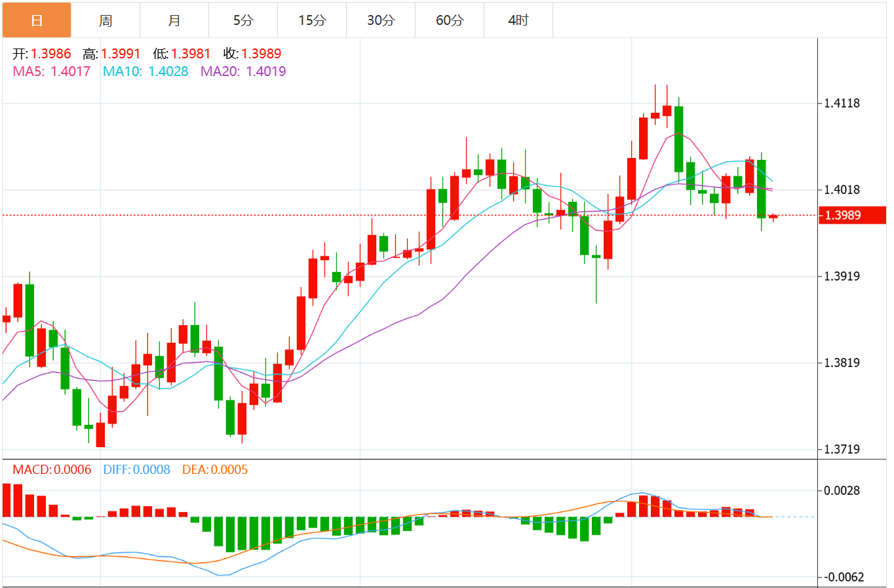894x588 pixels.
Task: Click the opening price 1.3986 value
Action: (50, 54)
